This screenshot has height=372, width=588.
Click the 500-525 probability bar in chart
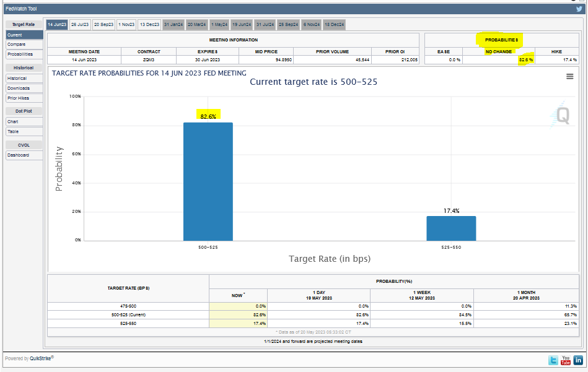[208, 182]
